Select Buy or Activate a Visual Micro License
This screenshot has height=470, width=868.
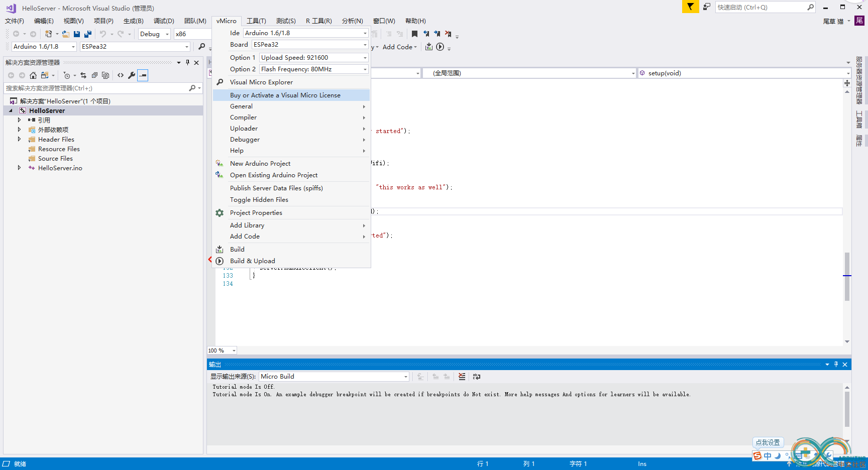click(291, 95)
